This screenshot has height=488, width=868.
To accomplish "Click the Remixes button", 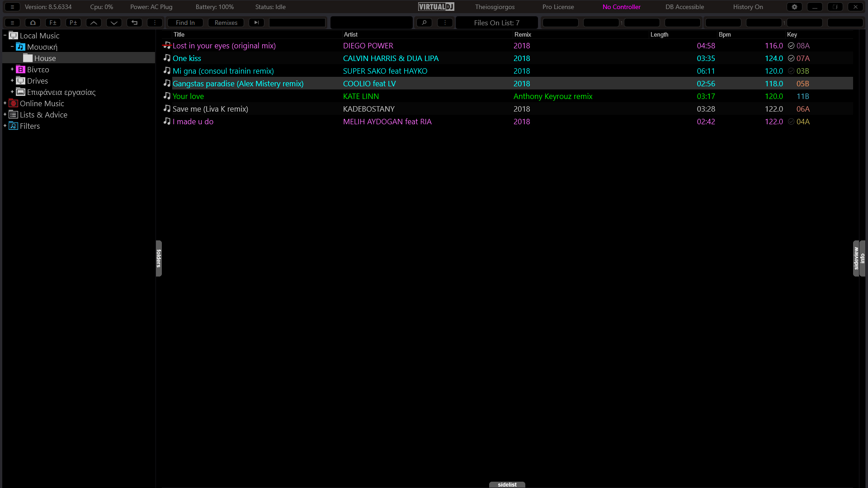I will coord(226,23).
